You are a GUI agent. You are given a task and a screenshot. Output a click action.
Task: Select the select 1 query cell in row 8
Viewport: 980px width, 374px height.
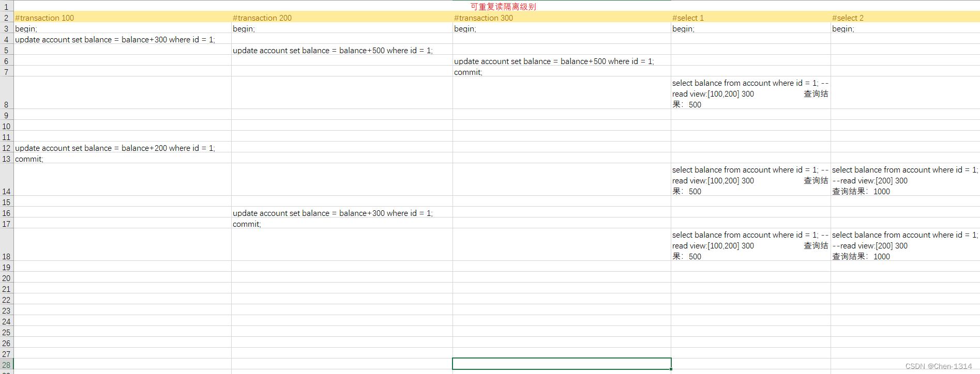pos(751,93)
